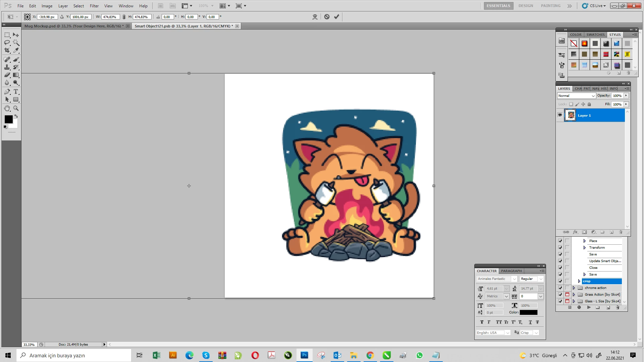The width and height of the screenshot is (644, 362).
Task: Select the Eyedropper tool
Action: (x=16, y=51)
